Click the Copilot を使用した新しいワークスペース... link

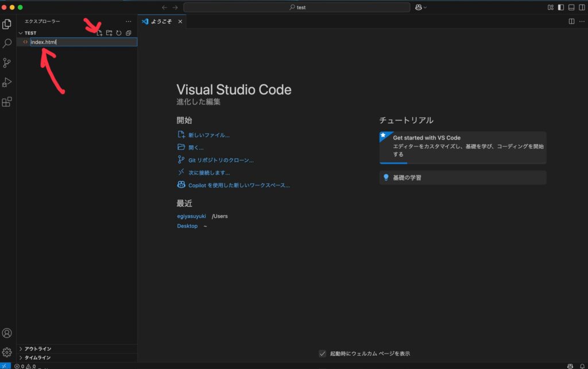point(239,185)
